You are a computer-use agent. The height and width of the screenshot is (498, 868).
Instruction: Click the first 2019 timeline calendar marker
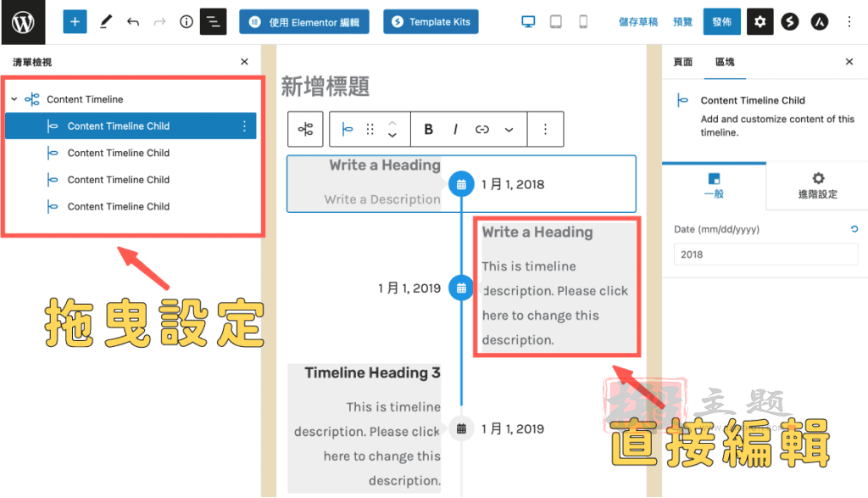(x=461, y=288)
